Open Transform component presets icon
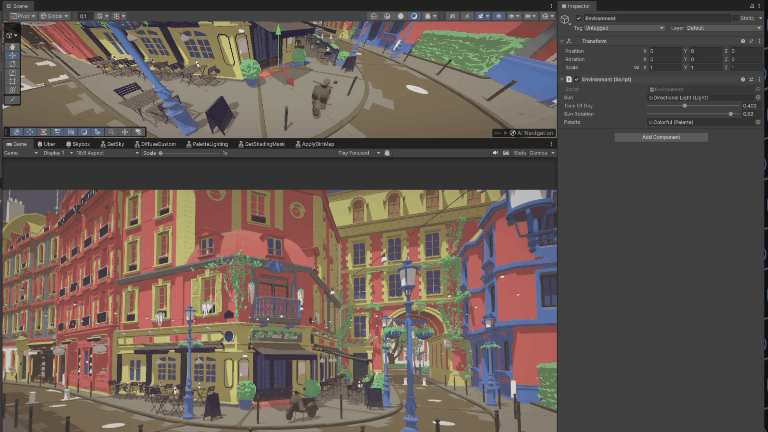The height and width of the screenshot is (432, 768). (x=751, y=41)
